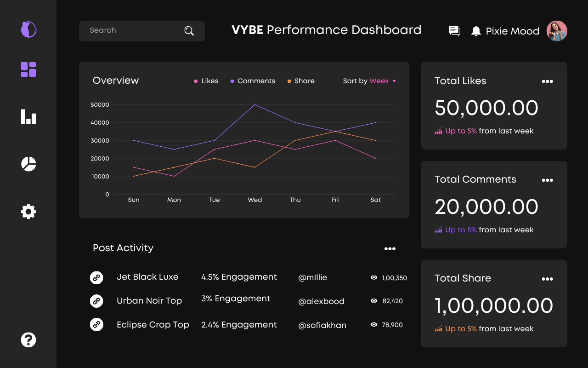The image size is (588, 368).
Task: Open the pie chart statistics section
Action: coord(28,164)
